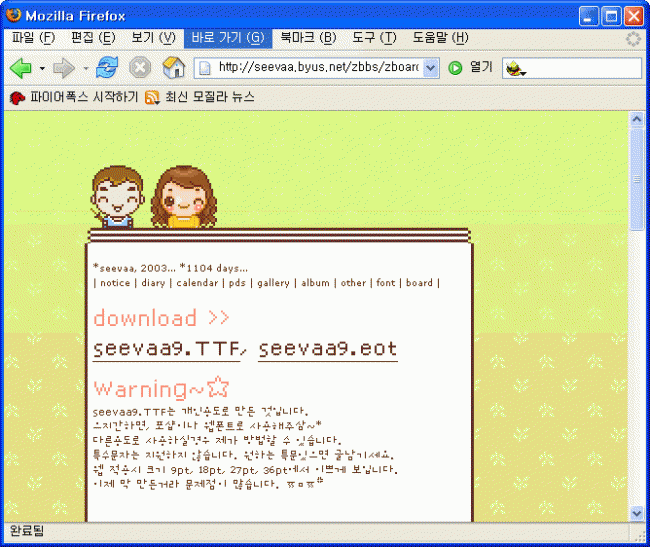Open the notice page link
The width and height of the screenshot is (650, 547).
pyautogui.click(x=115, y=283)
